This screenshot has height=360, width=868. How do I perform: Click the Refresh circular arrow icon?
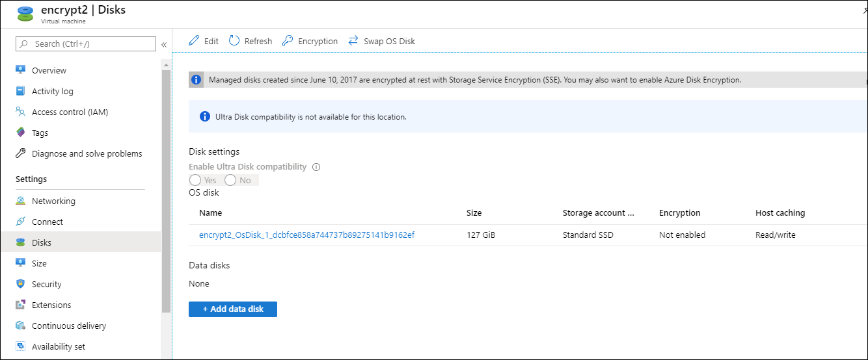point(234,41)
